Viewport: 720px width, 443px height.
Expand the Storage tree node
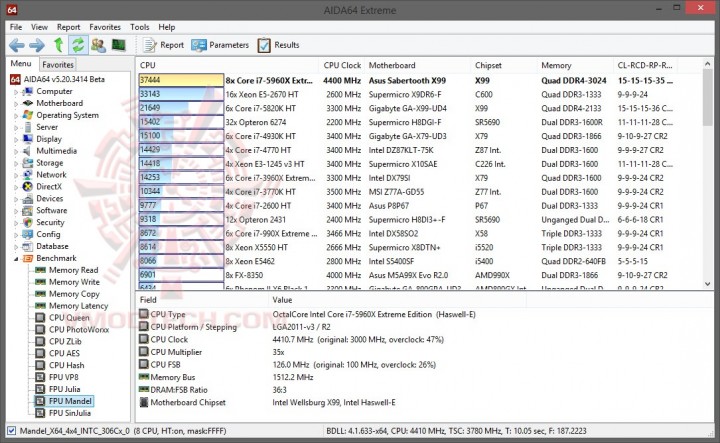click(x=16, y=163)
